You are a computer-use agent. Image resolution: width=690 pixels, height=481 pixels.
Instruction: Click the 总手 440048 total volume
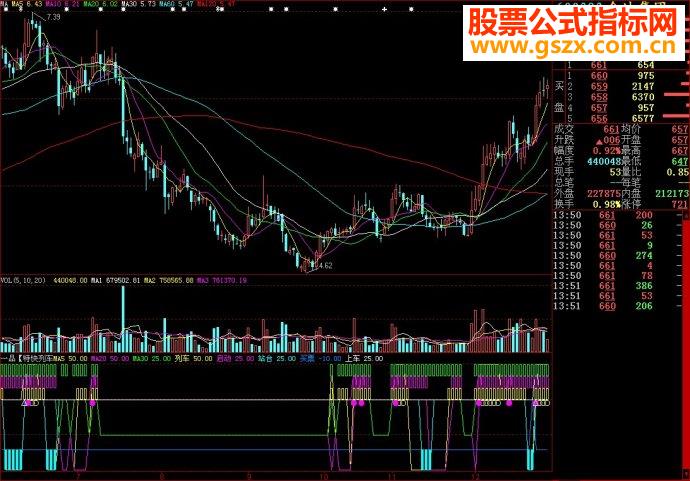point(605,162)
